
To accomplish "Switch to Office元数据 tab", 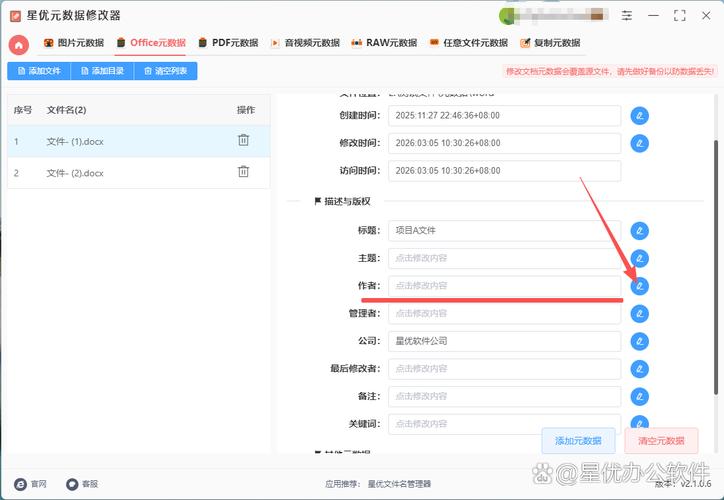I will point(151,43).
